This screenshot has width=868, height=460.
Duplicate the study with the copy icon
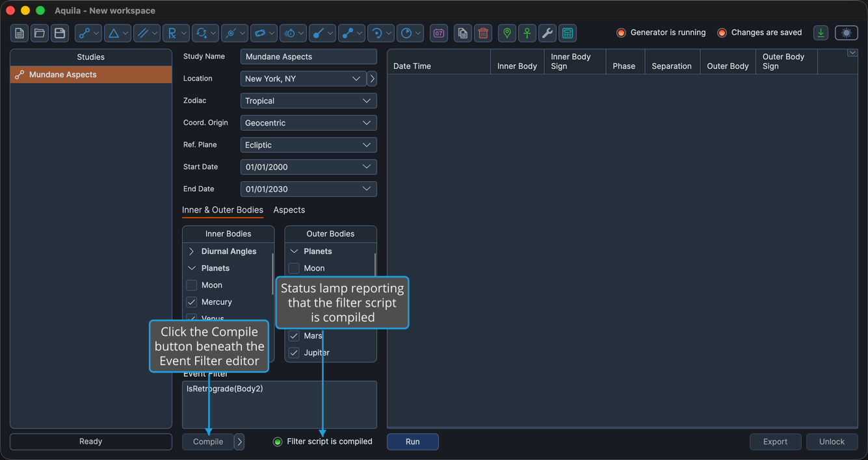(462, 33)
